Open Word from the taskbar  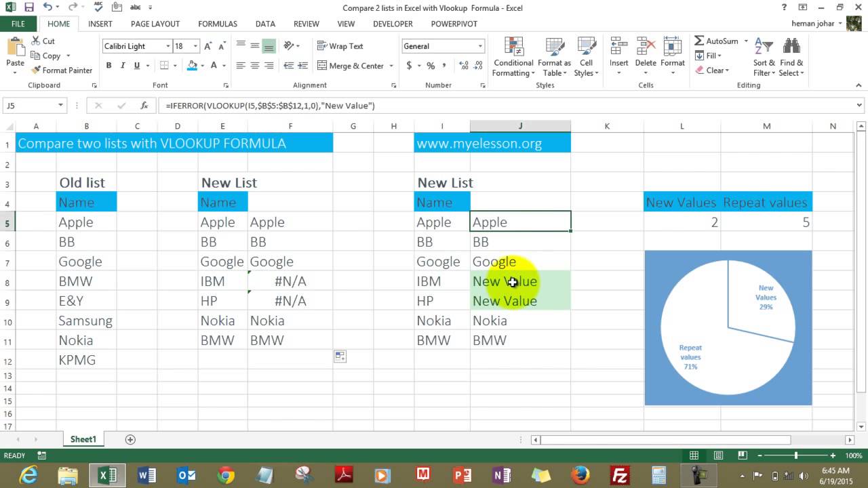click(146, 476)
